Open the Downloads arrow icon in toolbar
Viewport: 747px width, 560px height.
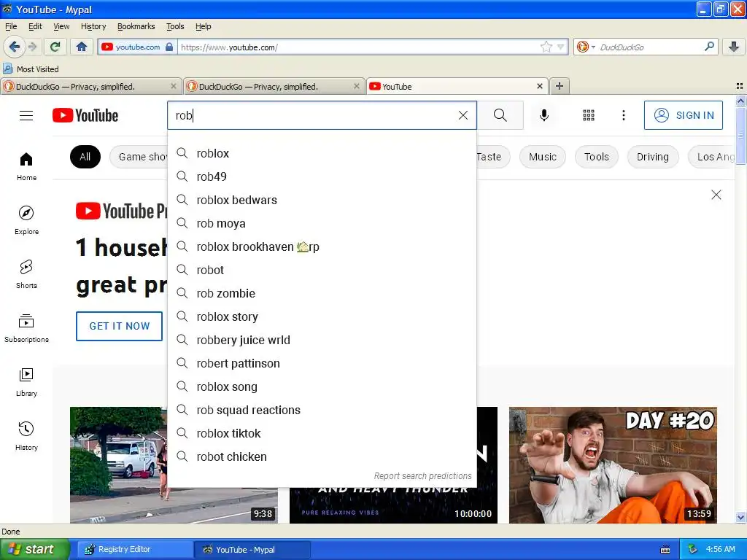pos(734,47)
